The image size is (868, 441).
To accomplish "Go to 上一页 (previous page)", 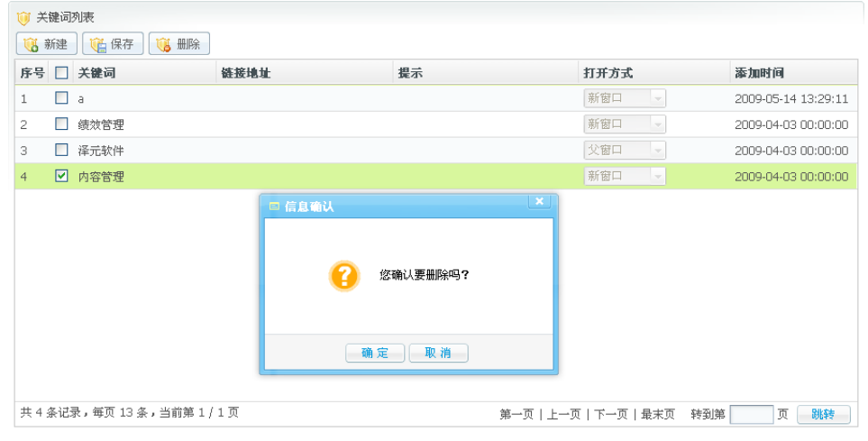I will pyautogui.click(x=563, y=415).
